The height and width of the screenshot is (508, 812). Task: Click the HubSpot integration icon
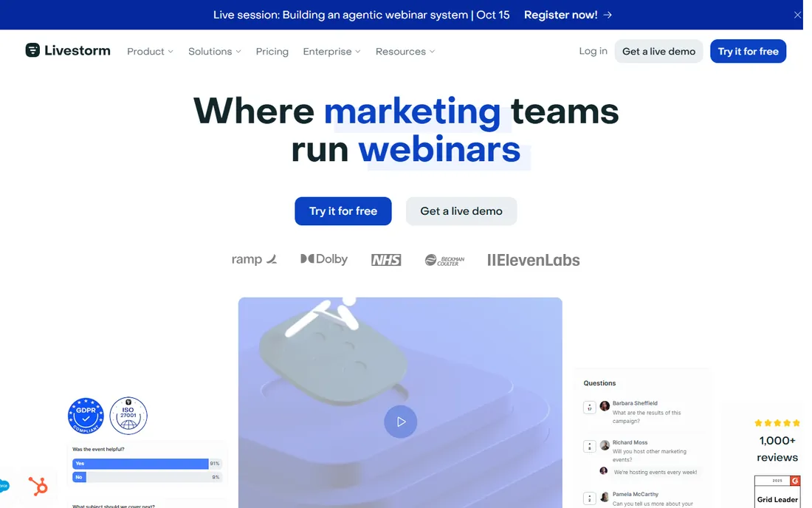[x=38, y=486]
